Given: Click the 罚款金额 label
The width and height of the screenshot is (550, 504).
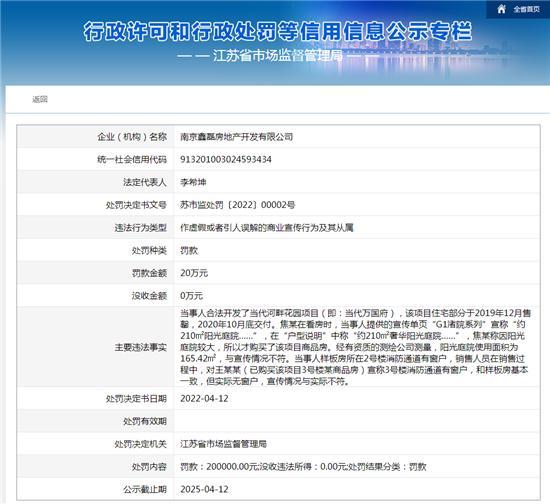Looking at the screenshot, I should 149,273.
